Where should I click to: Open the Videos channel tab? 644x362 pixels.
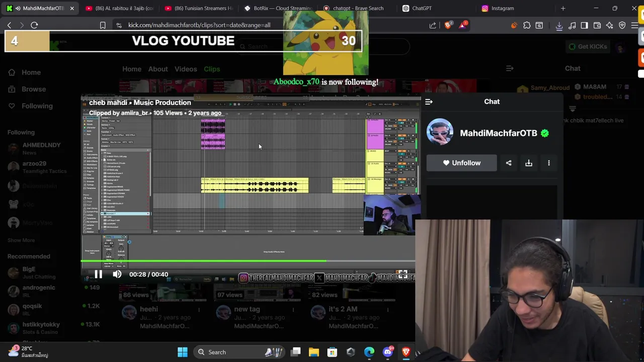[x=186, y=69]
